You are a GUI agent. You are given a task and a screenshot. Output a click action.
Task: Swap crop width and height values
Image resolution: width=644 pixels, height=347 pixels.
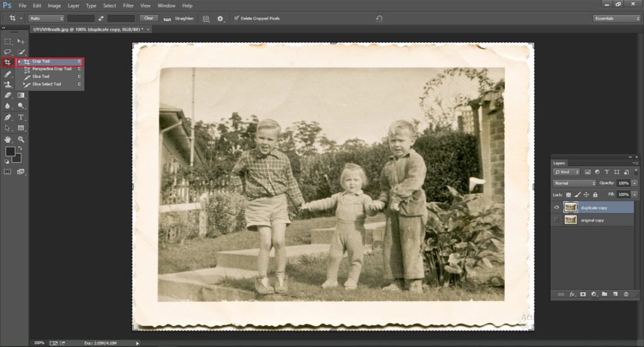point(101,18)
